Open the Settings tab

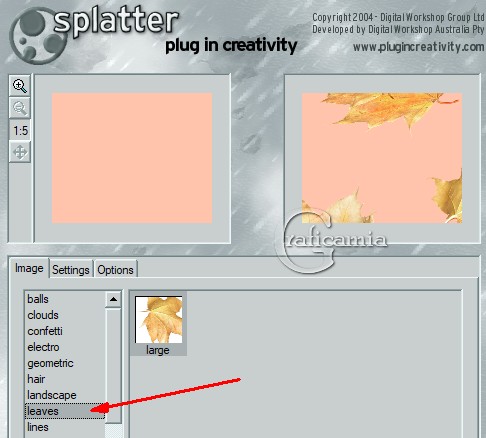[x=71, y=270]
